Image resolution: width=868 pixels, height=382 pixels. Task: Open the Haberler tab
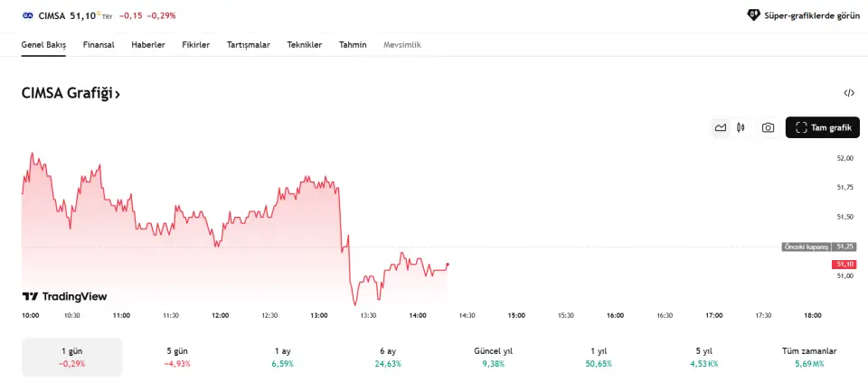[147, 45]
